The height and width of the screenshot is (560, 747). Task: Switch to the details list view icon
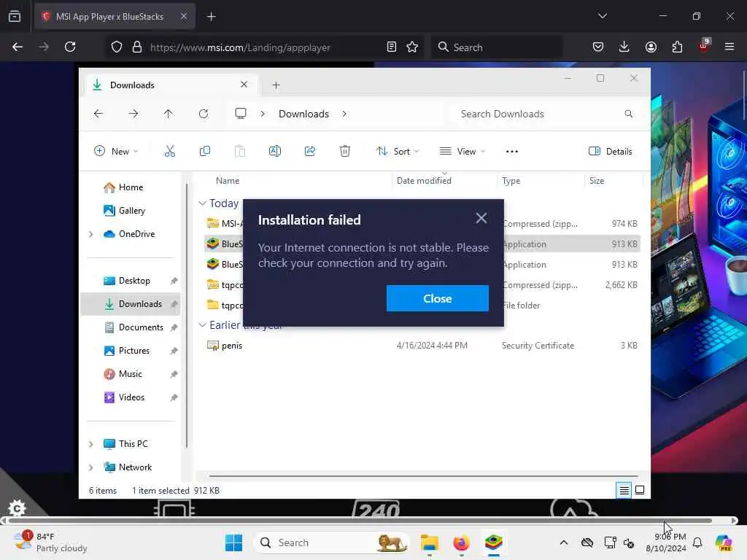click(x=624, y=490)
